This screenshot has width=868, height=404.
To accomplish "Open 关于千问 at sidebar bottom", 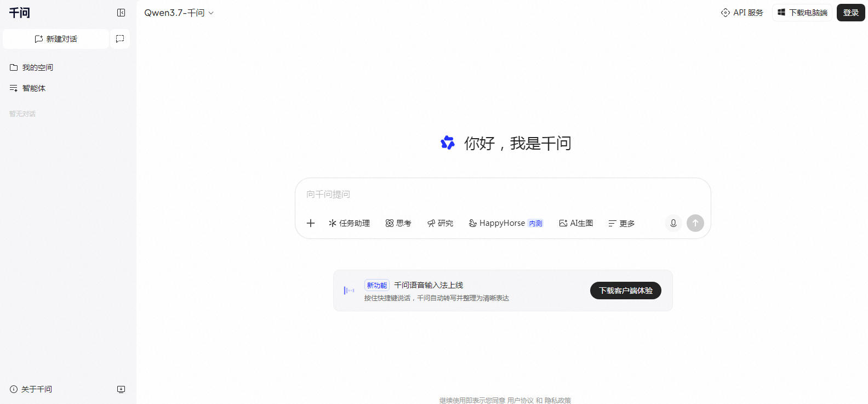I will pos(31,389).
